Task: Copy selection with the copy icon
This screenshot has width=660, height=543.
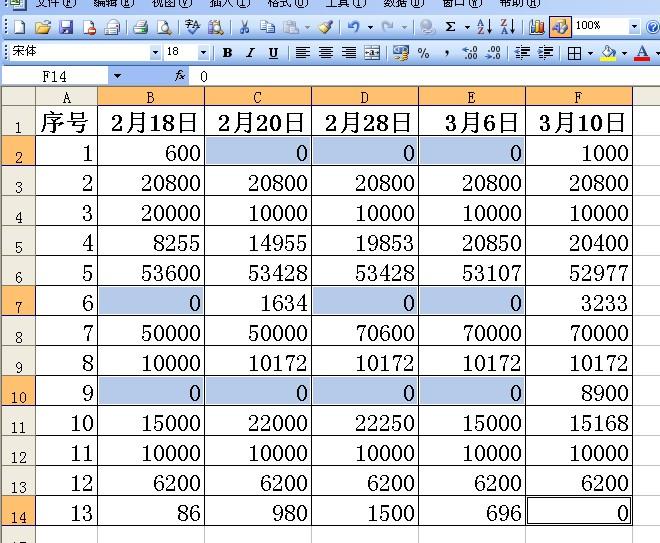Action: click(x=267, y=27)
